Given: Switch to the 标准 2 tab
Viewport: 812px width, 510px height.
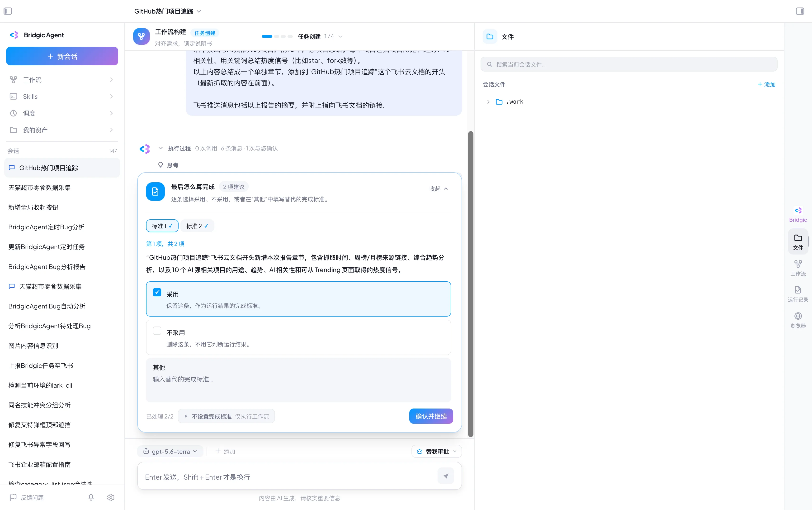Looking at the screenshot, I should (197, 226).
